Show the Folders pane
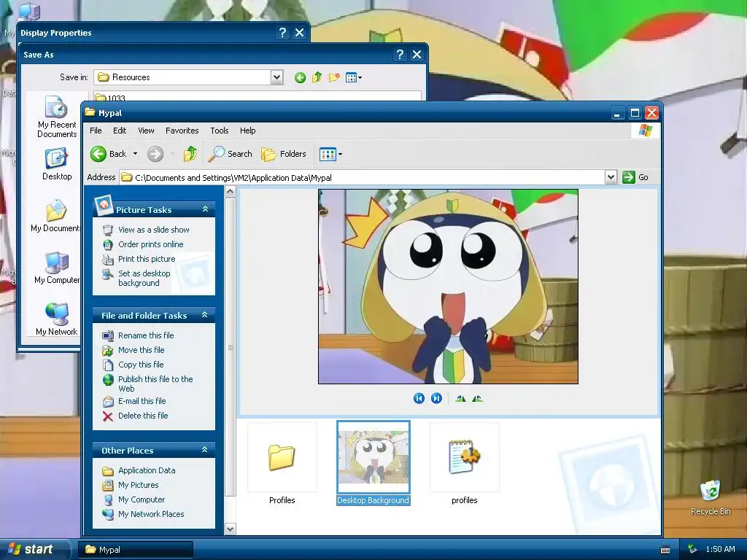 click(x=284, y=154)
